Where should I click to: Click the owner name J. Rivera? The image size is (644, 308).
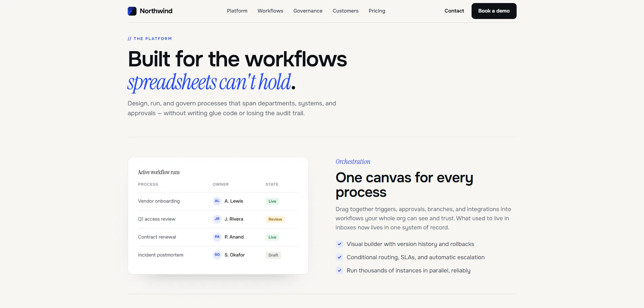(234, 219)
